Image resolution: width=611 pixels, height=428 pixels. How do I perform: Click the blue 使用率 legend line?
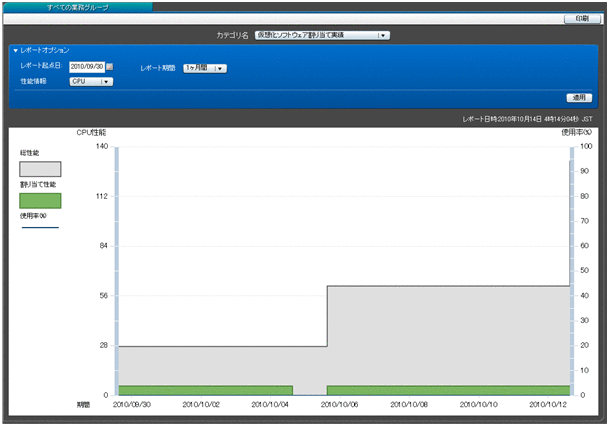point(40,227)
